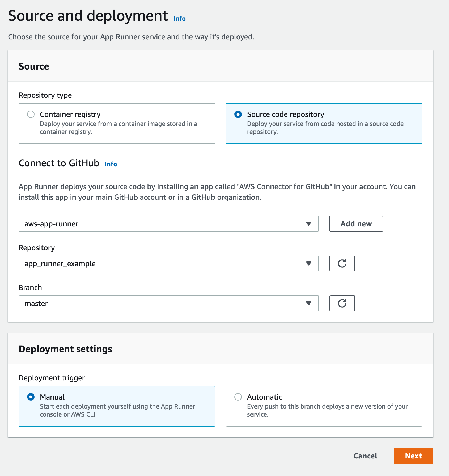Select Source code repository option
Screen dimensions: 449x476
pyautogui.click(x=238, y=114)
